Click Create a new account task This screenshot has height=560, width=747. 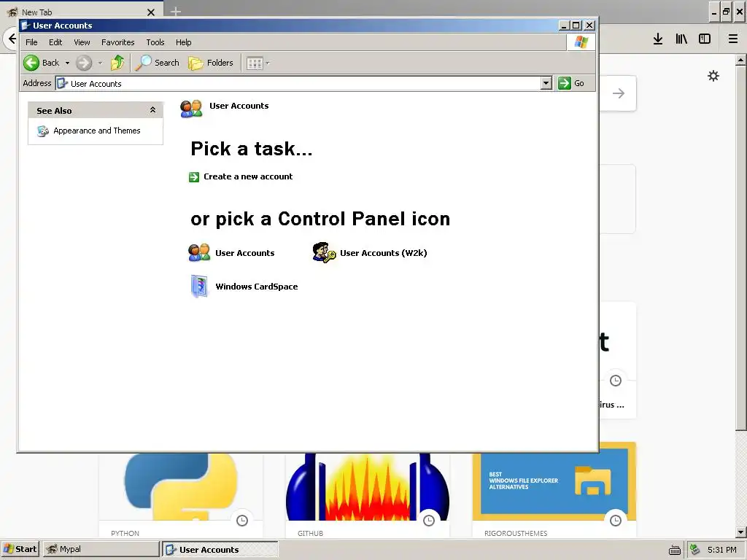coord(248,176)
